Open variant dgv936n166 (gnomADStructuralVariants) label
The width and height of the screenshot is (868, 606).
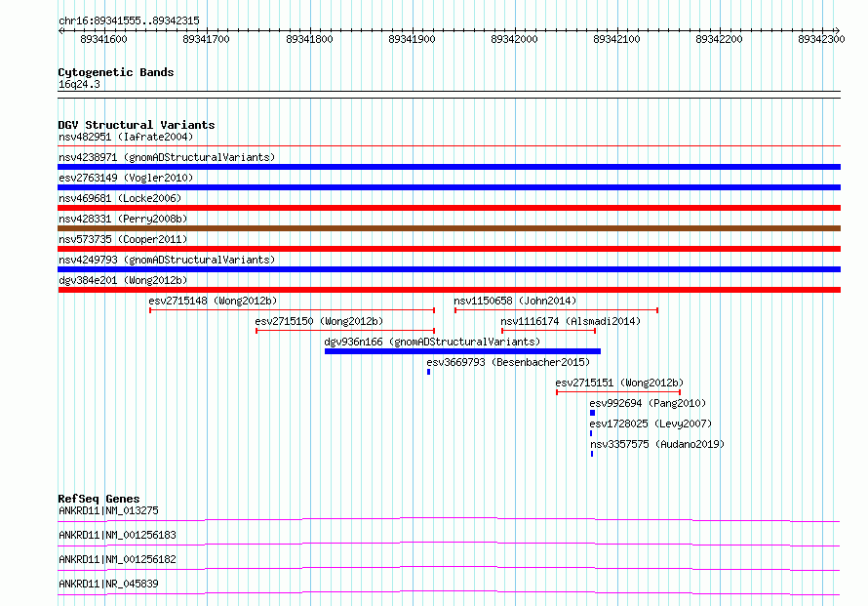click(x=432, y=342)
